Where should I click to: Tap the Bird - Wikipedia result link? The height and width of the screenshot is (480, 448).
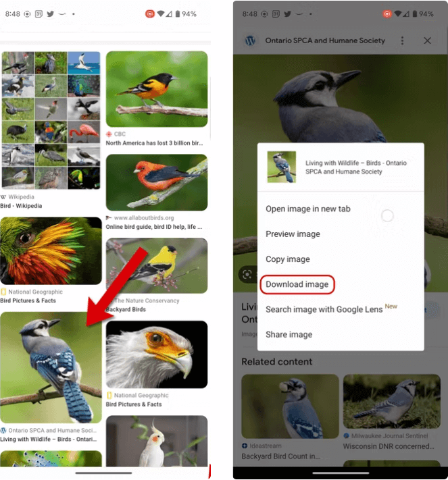[x=21, y=206]
